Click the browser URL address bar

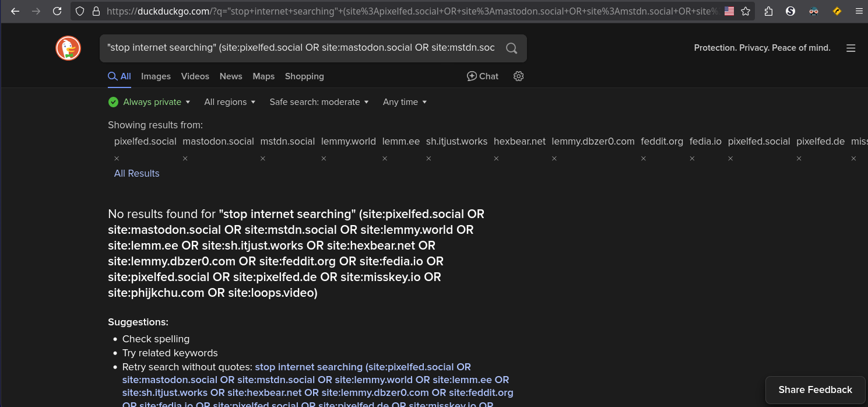[411, 11]
